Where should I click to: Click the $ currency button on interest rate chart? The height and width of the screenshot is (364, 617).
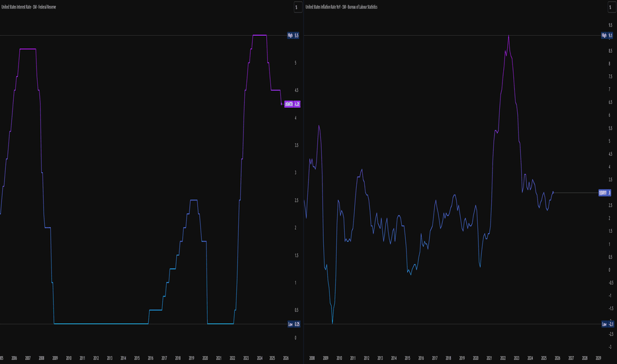click(296, 7)
